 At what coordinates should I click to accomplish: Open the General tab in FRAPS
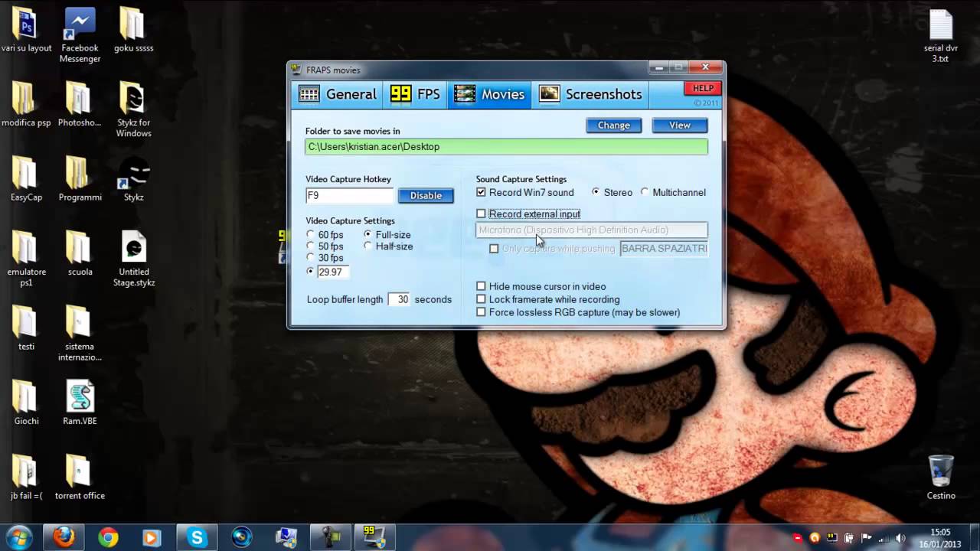click(x=338, y=94)
